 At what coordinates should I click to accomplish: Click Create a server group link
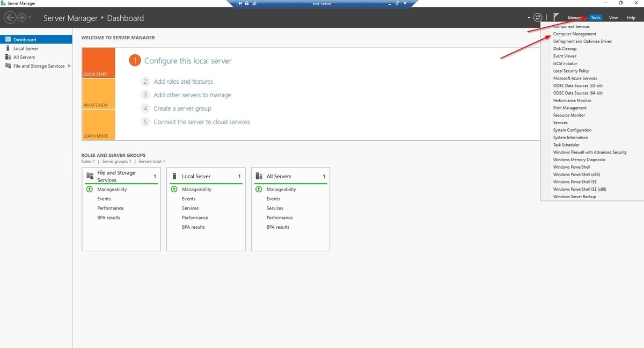pos(182,108)
